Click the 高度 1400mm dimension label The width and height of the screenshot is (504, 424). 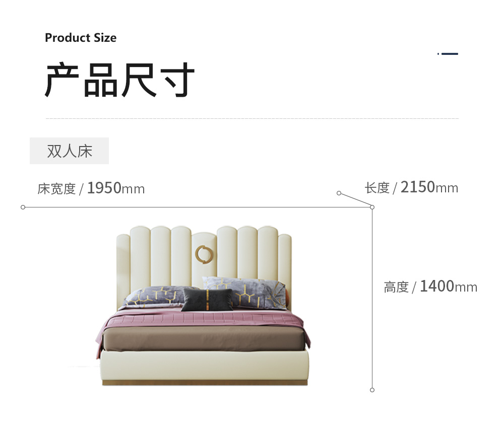430,287
